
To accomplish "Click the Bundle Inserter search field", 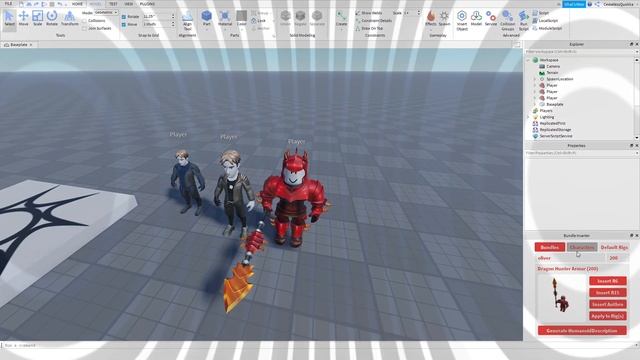I will tap(570, 258).
